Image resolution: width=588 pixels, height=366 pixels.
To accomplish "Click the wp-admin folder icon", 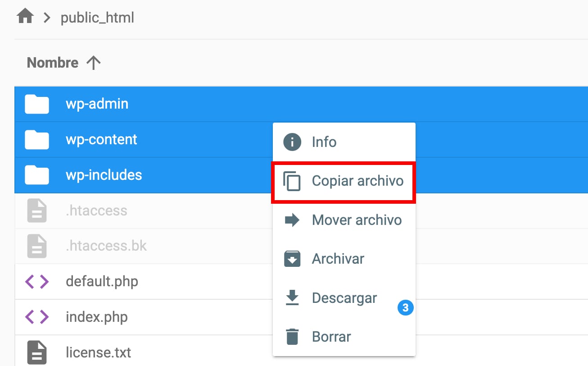I will 37,104.
